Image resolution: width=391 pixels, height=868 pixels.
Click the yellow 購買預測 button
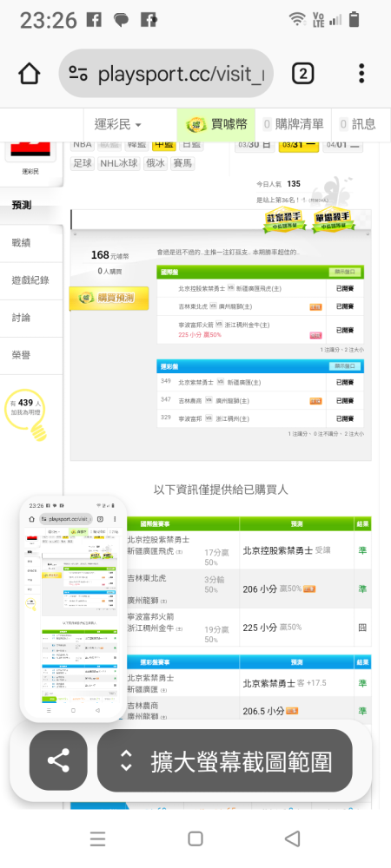(109, 299)
